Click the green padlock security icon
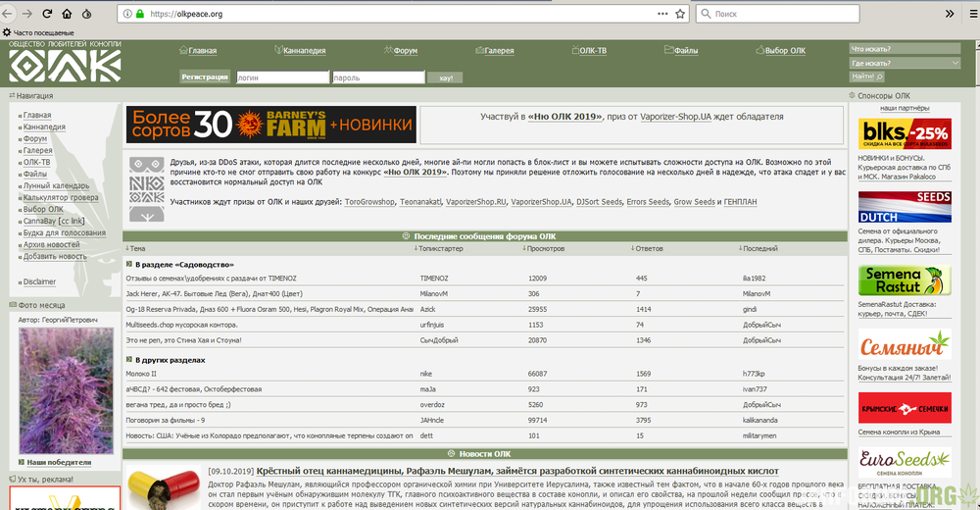980x510 pixels. click(x=140, y=14)
